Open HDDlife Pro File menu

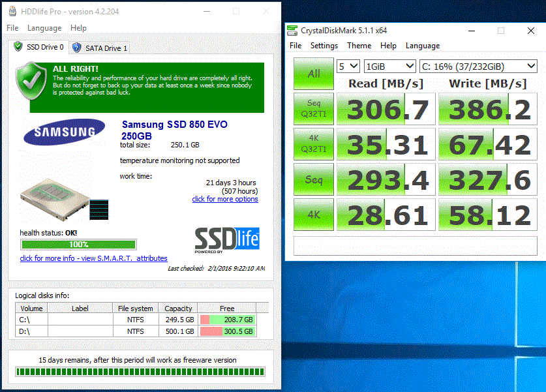[12, 28]
